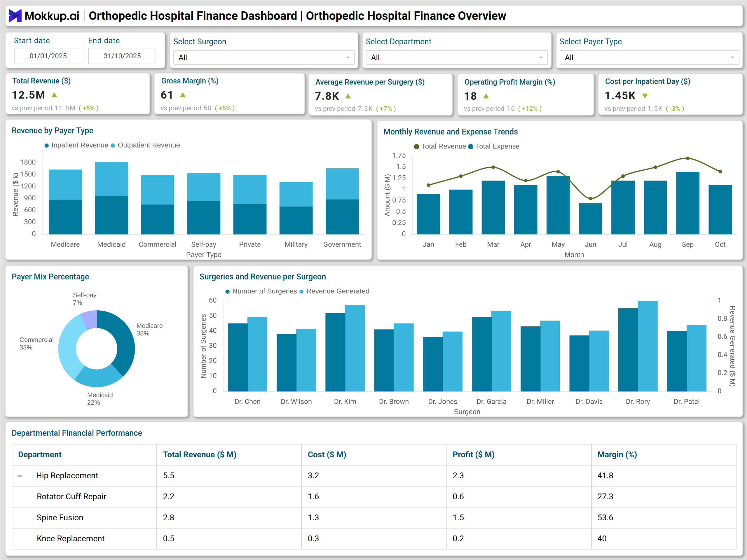Click the Sep revenue line point

687,158
